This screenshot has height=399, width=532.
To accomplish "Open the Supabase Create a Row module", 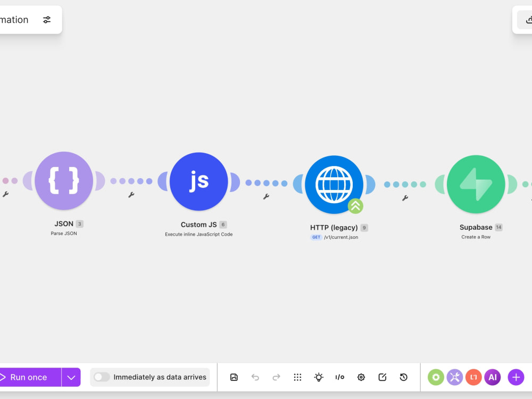I will coord(476,184).
